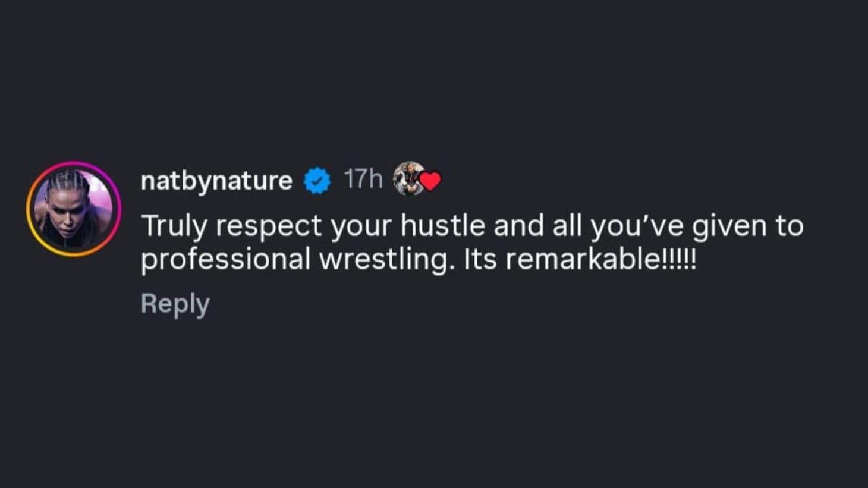The image size is (868, 488).
Task: Click the Reply action to start a reply
Action: tap(175, 303)
